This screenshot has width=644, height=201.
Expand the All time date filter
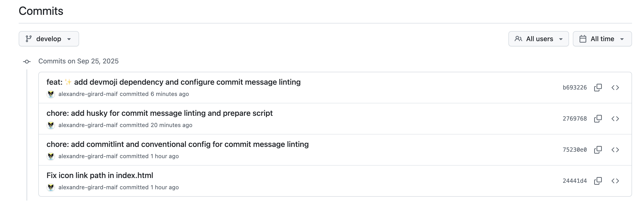pyautogui.click(x=602, y=39)
